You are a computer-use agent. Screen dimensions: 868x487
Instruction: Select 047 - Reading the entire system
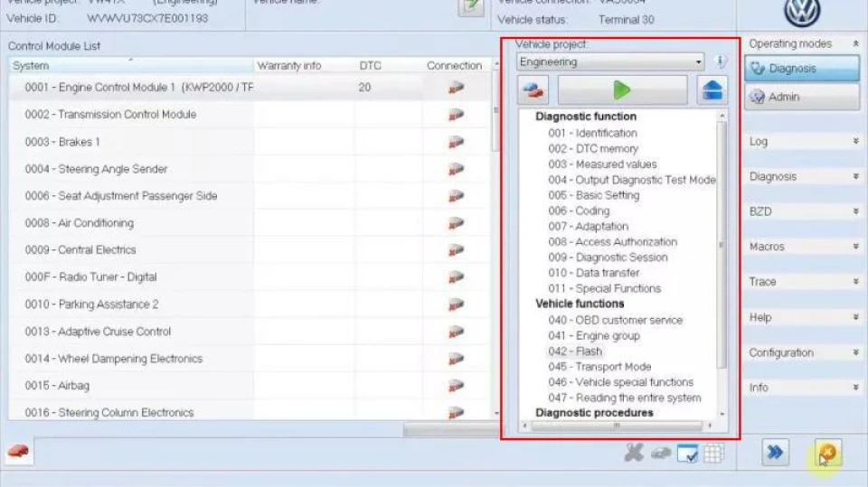point(625,398)
